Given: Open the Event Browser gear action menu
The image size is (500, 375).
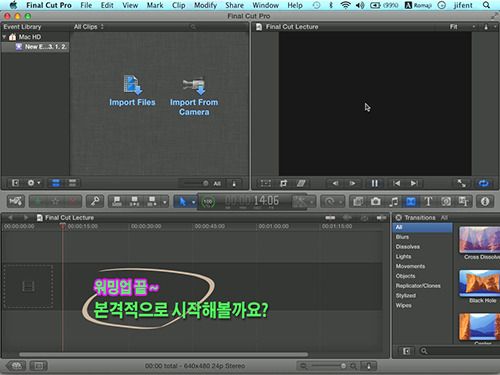Looking at the screenshot, I should tap(34, 183).
